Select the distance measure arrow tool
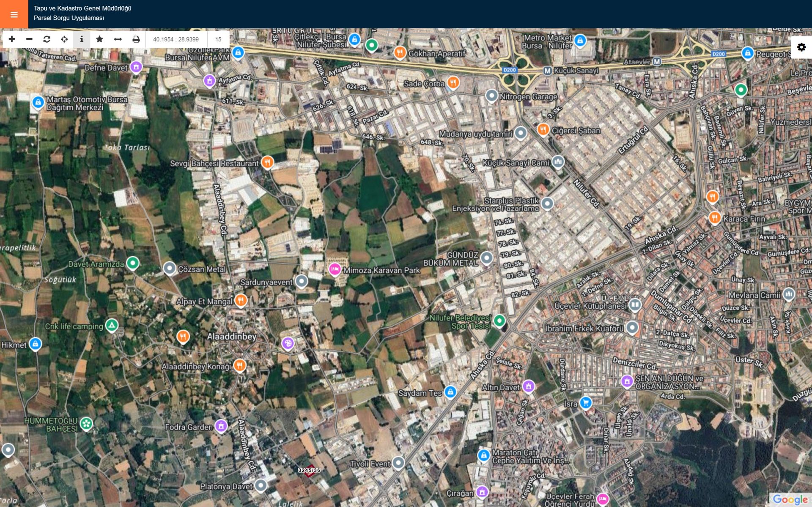812x507 pixels. click(x=118, y=39)
